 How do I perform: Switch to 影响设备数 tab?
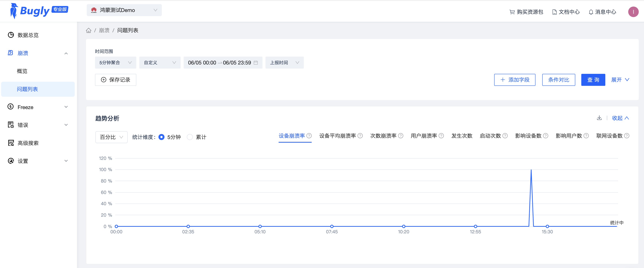[528, 135]
